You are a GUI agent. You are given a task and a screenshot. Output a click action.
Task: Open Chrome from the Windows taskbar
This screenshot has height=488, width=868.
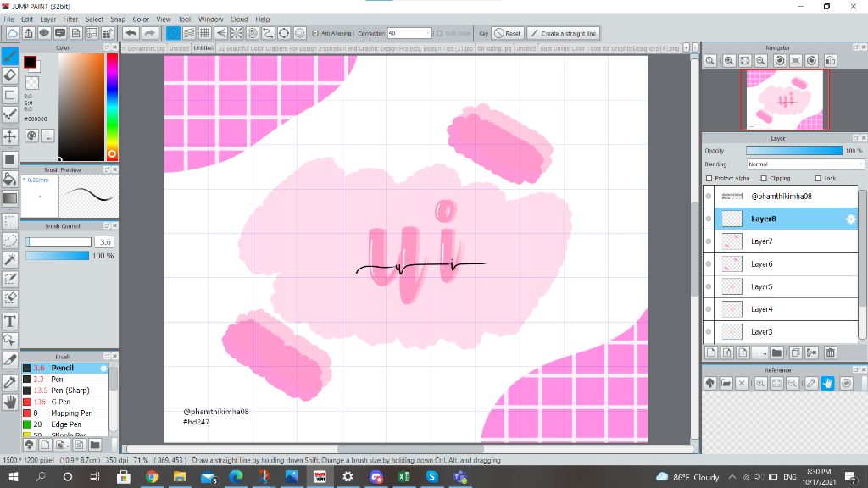pyautogui.click(x=152, y=476)
